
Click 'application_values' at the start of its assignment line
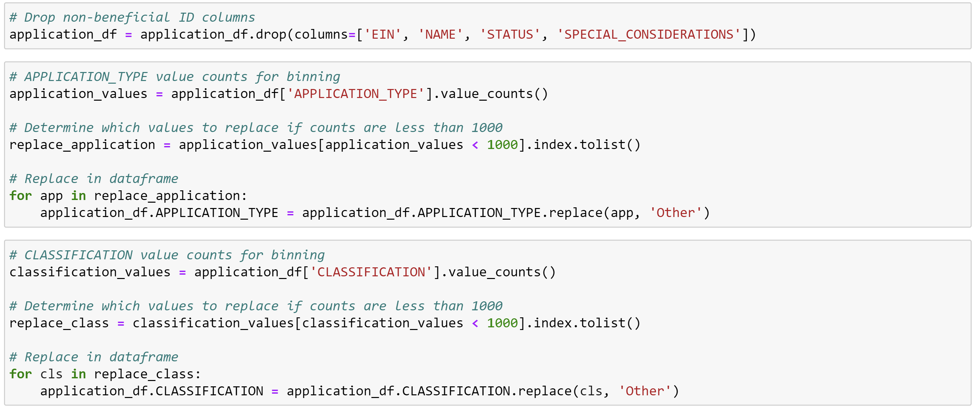point(78,94)
